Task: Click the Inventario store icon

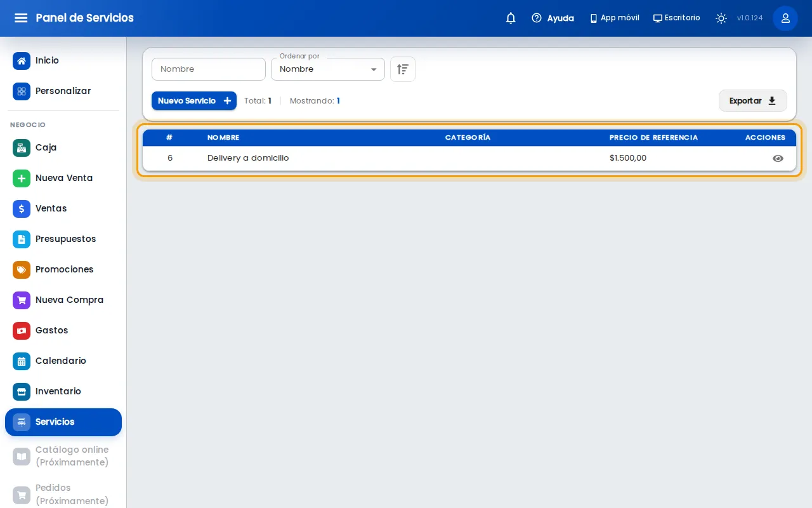Action: [22, 392]
